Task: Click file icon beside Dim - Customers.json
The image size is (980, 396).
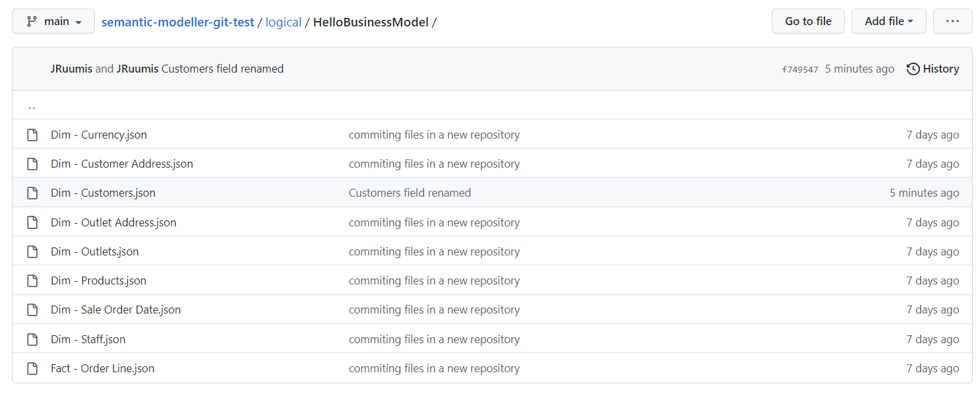Action: 32,193
